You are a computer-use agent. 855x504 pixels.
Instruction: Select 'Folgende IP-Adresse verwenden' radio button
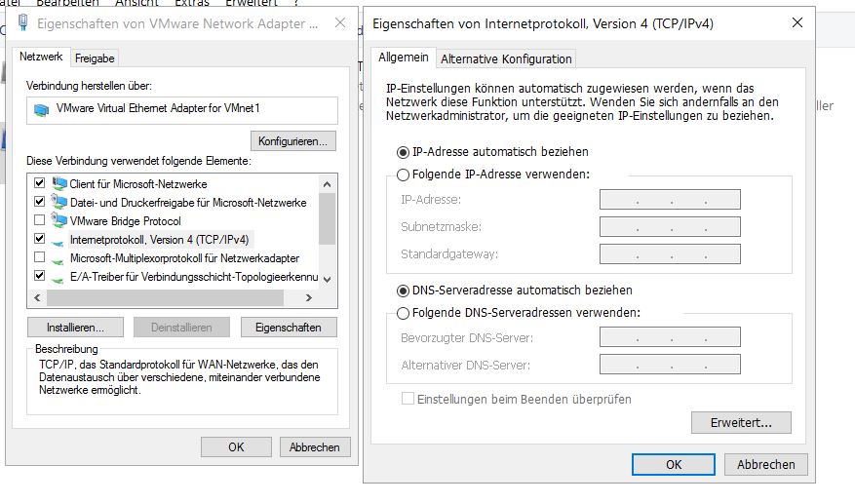pos(404,174)
